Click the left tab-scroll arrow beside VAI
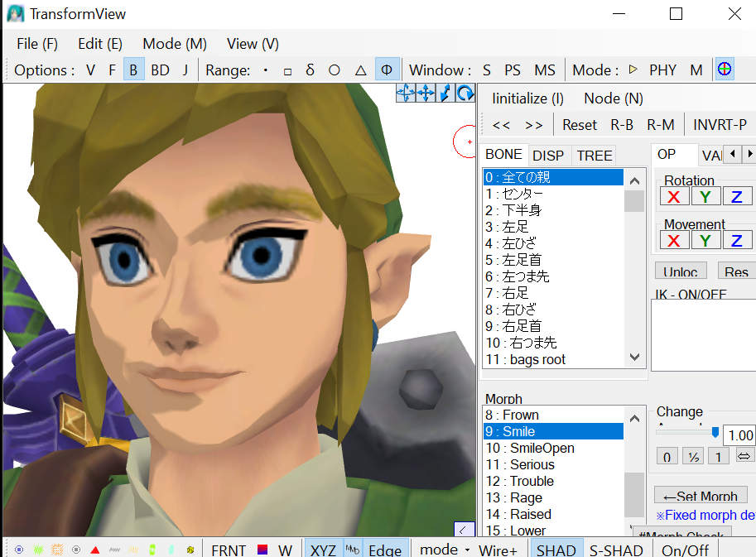Screen dimensions: 756x557 coord(733,154)
